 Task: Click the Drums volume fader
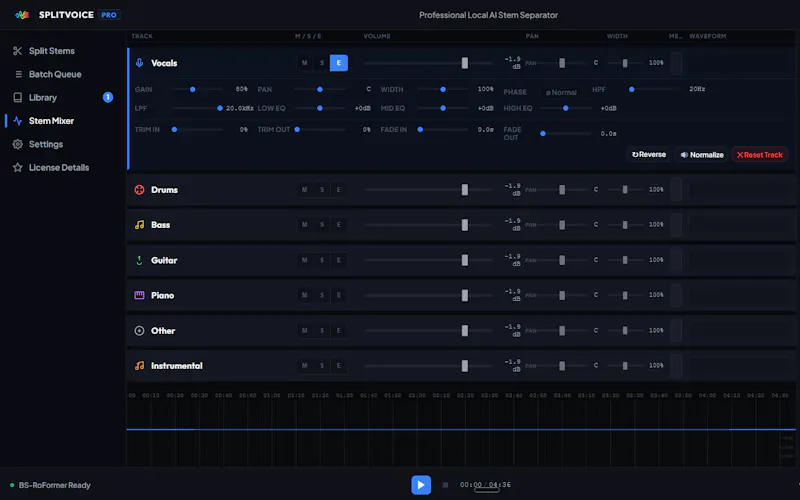(465, 190)
